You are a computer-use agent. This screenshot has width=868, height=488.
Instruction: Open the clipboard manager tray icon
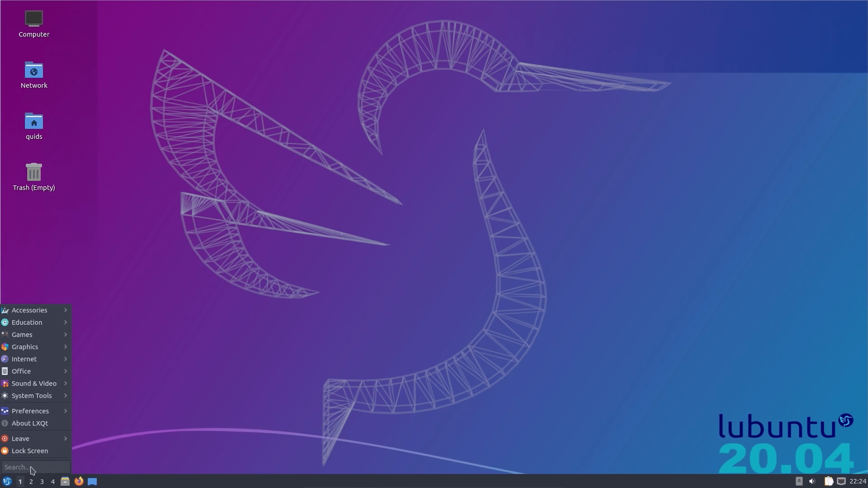point(829,481)
